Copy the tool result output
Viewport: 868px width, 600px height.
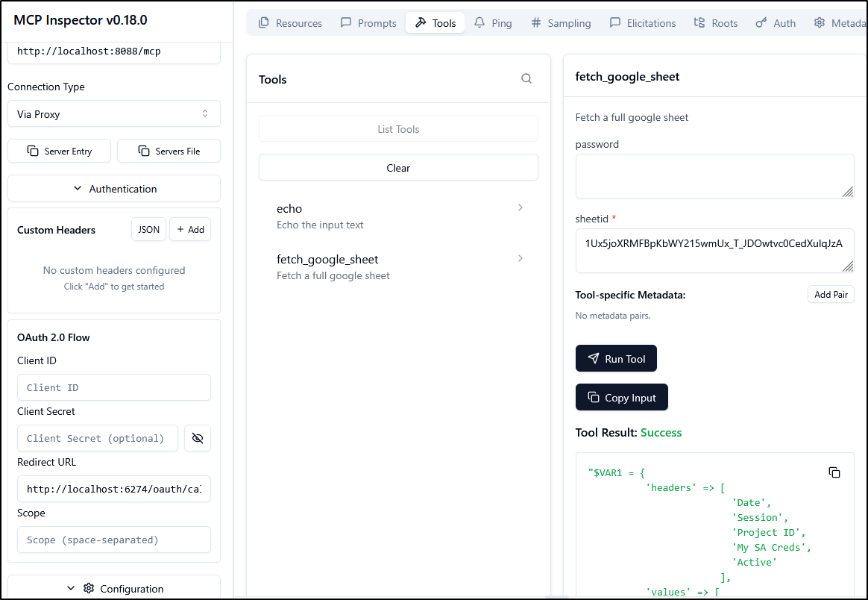pos(834,472)
